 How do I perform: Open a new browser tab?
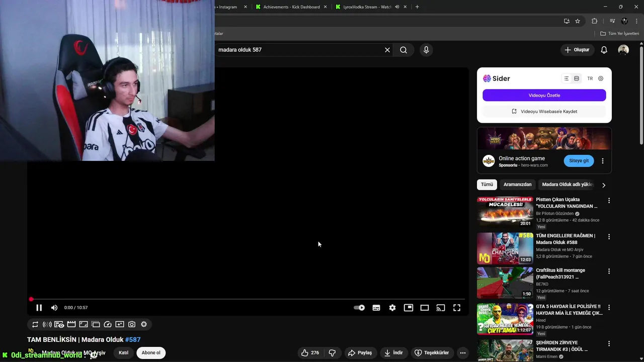pyautogui.click(x=417, y=7)
